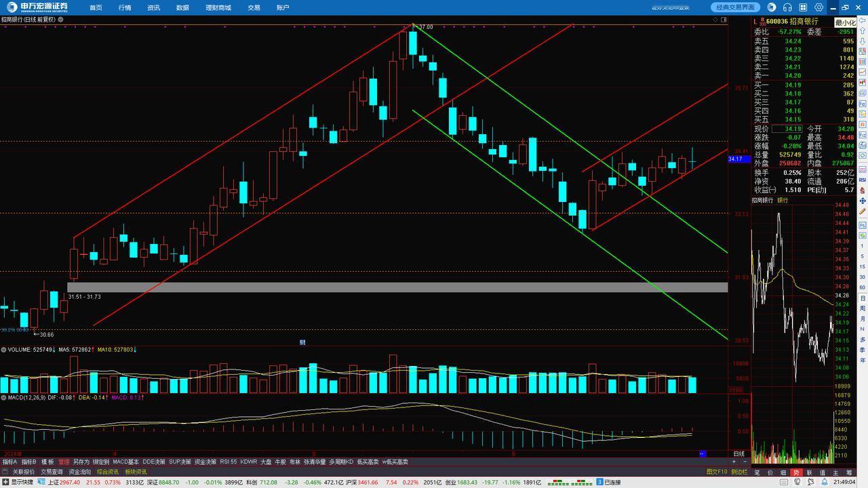Viewport: 868px width, 488px height.
Task: Click the up arrow icon in right sidebar
Action: click(x=861, y=29)
